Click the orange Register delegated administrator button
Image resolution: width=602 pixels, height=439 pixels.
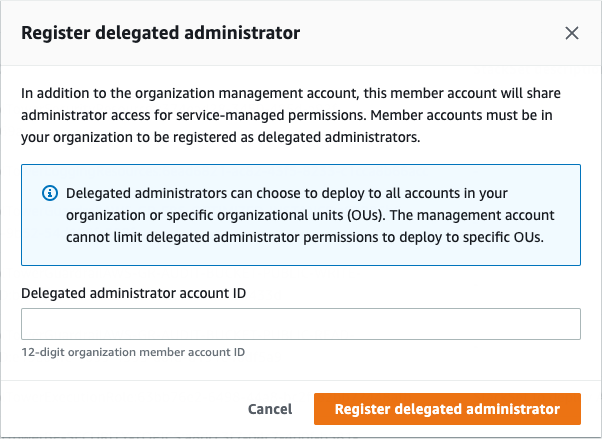point(447,409)
